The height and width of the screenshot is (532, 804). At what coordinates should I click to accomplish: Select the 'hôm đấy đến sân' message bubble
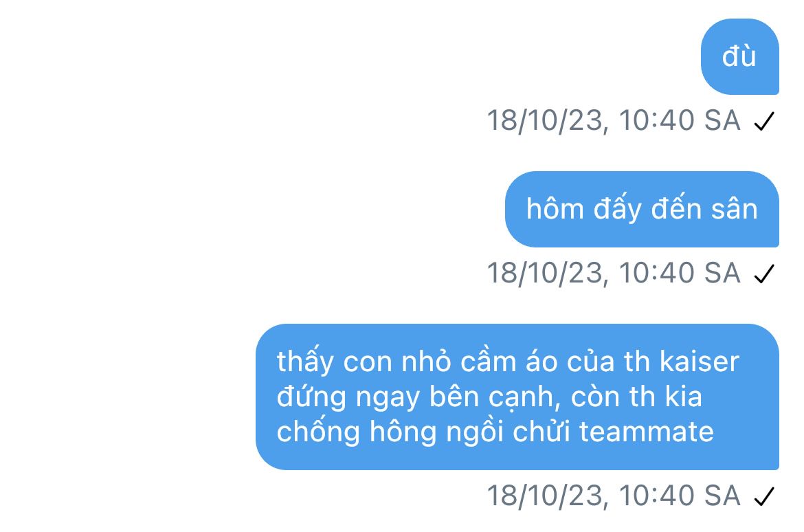(x=642, y=210)
